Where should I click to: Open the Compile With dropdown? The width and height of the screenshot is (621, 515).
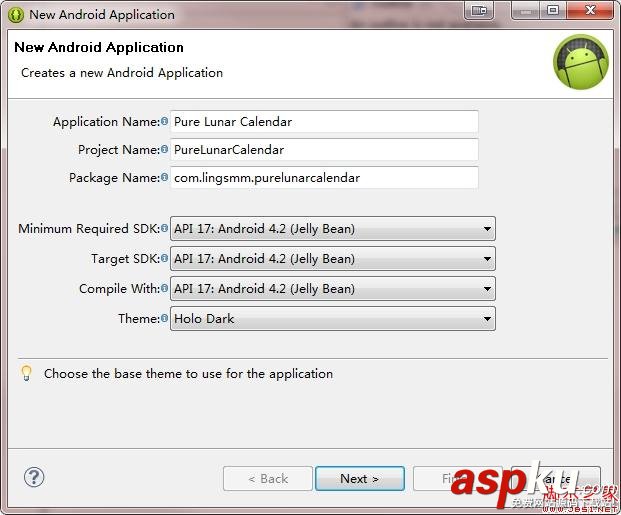point(333,288)
